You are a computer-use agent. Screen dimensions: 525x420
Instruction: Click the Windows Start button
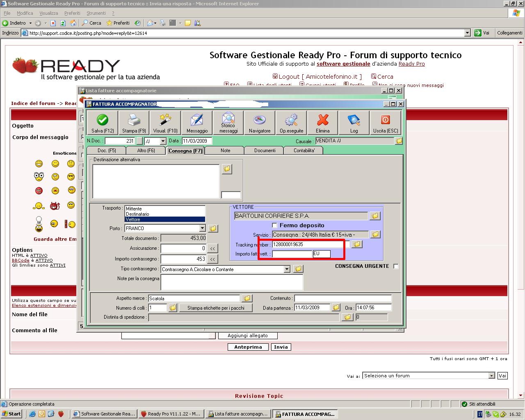11,414
